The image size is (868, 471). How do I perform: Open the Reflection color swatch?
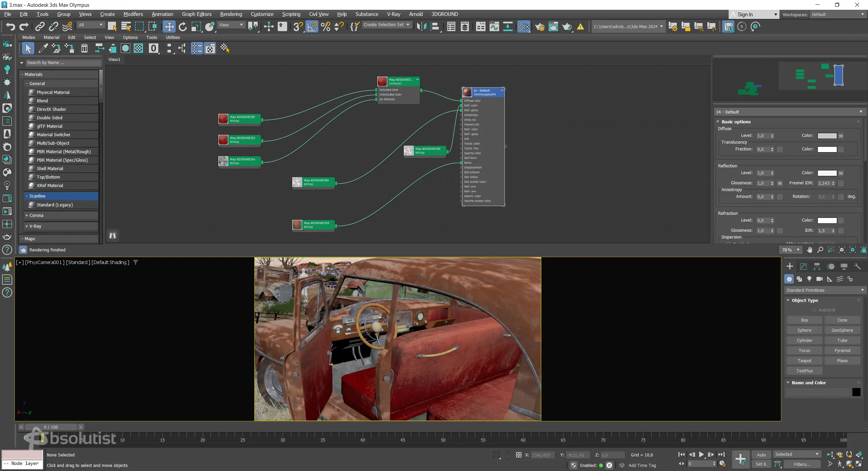[x=827, y=173]
